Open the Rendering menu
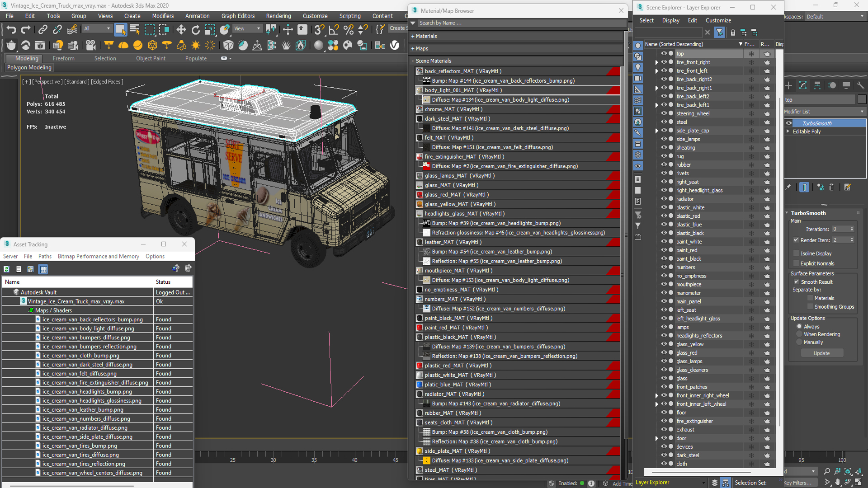Screen dimensions: 868x488 coord(278,16)
